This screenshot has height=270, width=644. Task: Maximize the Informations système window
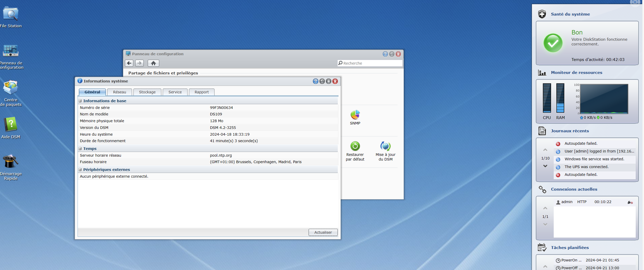coord(328,81)
